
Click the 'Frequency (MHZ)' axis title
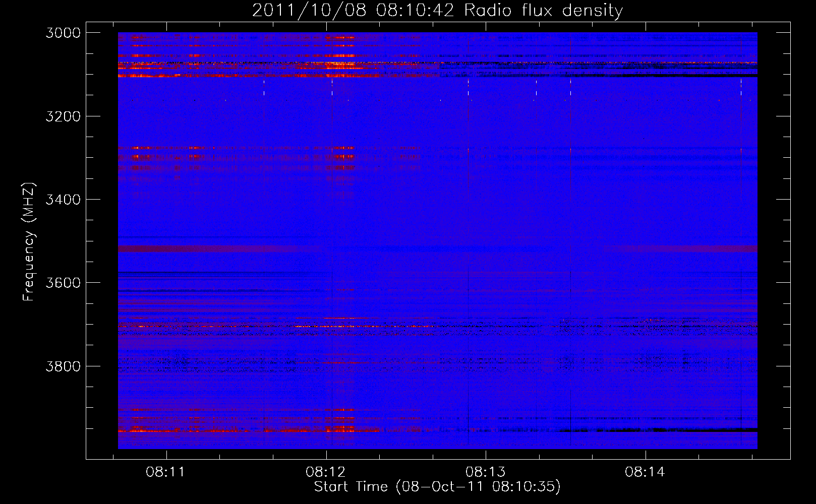(x=29, y=242)
